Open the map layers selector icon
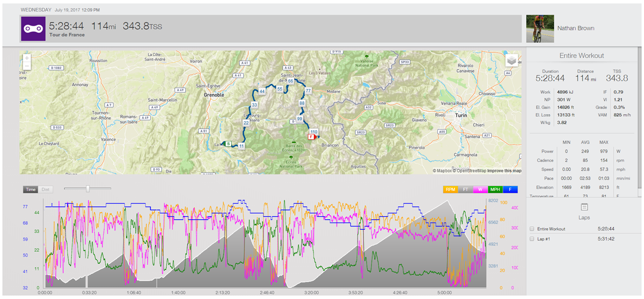Image resolution: width=644 pixels, height=299 pixels. tap(511, 61)
